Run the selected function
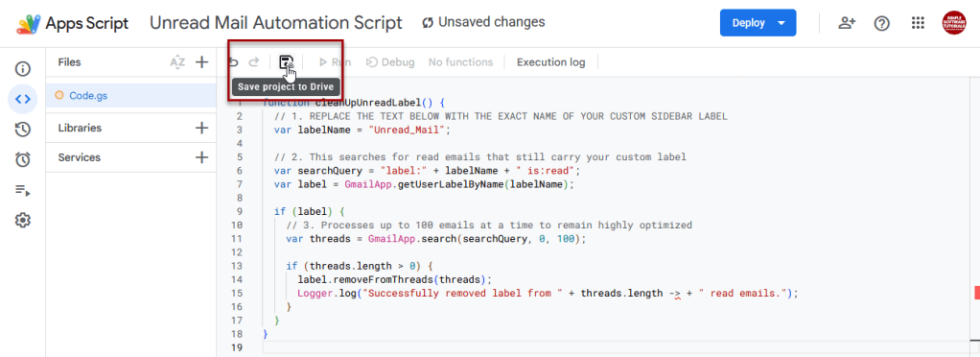This screenshot has height=357, width=980. (x=335, y=62)
